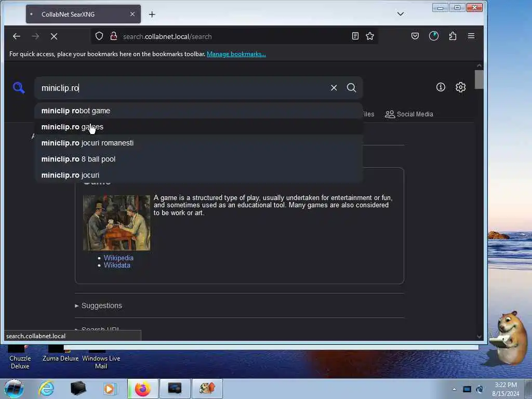Click the browser Back arrow button
532x399 pixels.
(x=17, y=36)
